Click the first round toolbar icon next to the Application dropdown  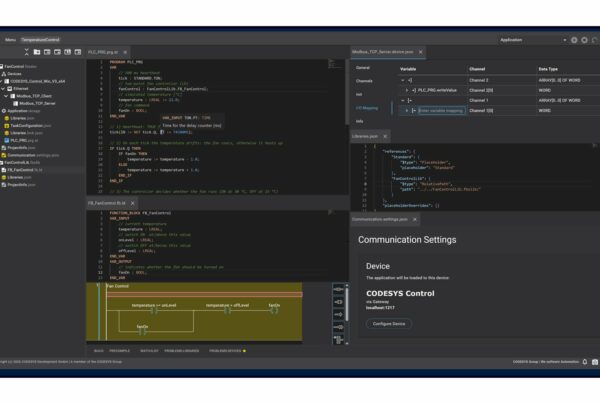(574, 40)
